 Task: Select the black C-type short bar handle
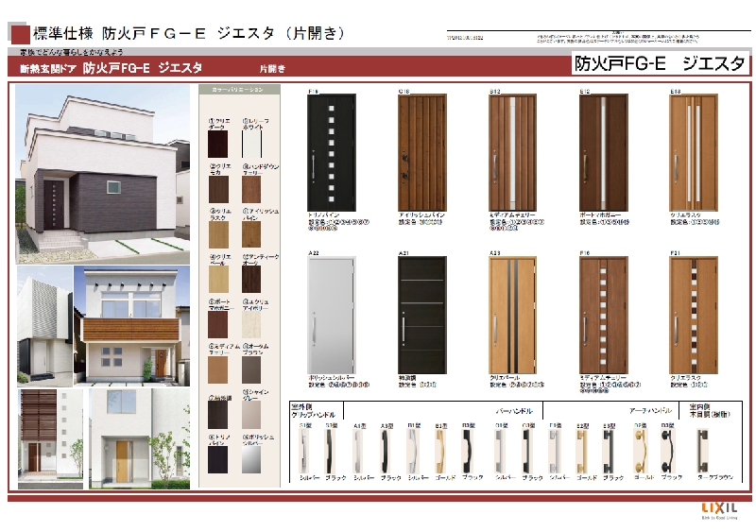click(x=527, y=452)
